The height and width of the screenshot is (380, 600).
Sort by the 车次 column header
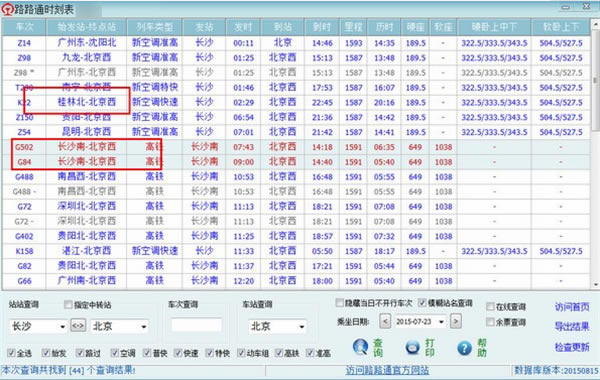[24, 27]
